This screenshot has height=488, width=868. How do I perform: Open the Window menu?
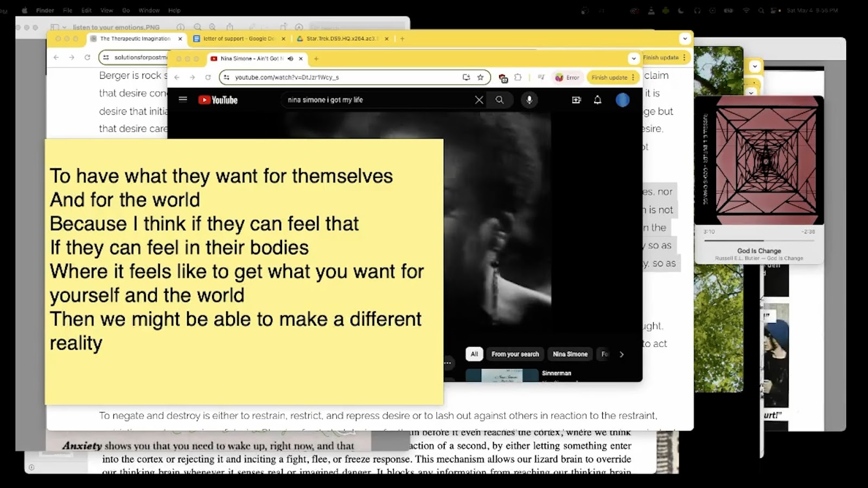pos(149,10)
